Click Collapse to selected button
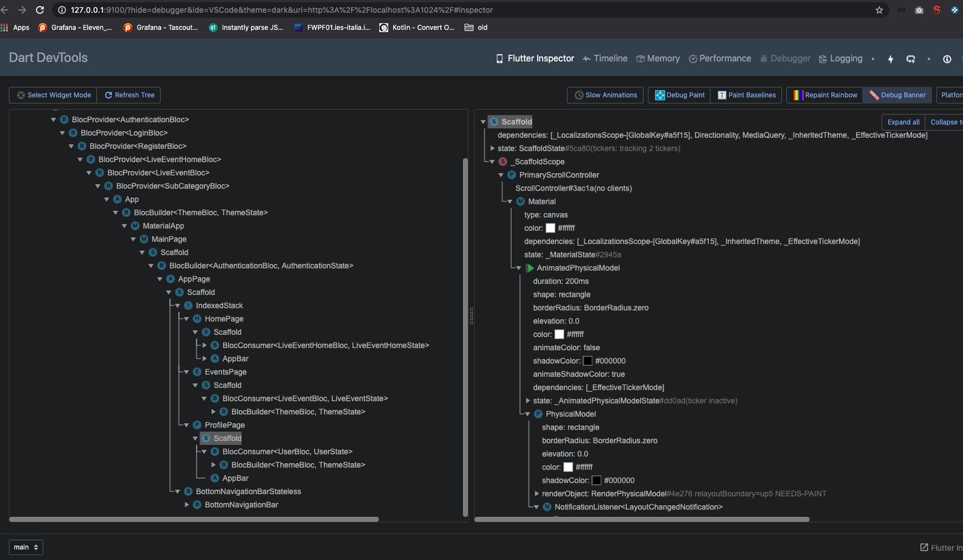The width and height of the screenshot is (963, 560). coord(944,122)
